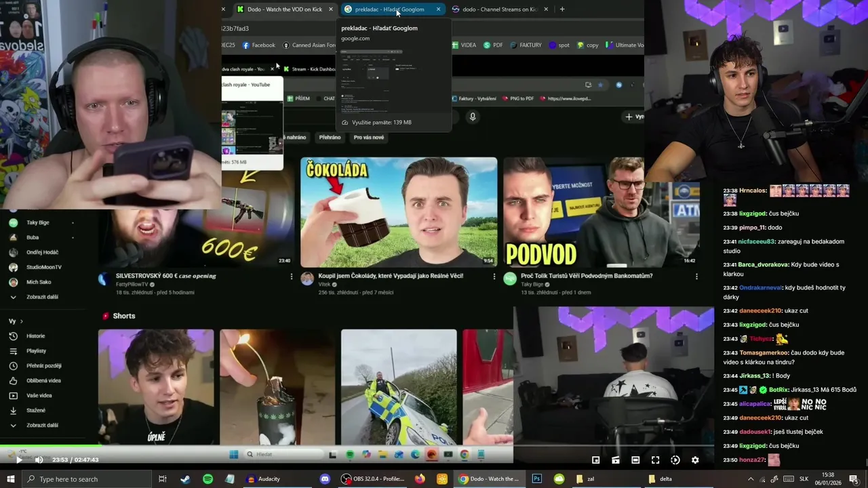The image size is (868, 488).
Task: Open Ondřej Hodáč subscription channel
Action: [42, 252]
